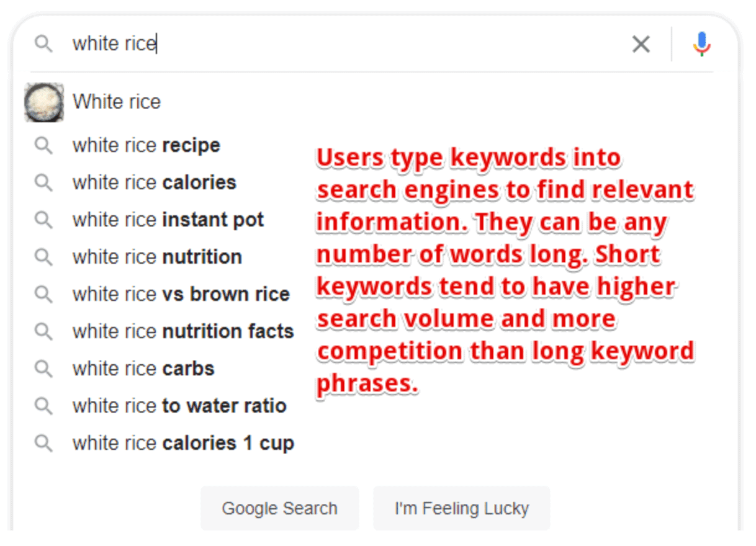This screenshot has height=546, width=756.
Task: Click the White rice thumbnail image
Action: [x=44, y=102]
